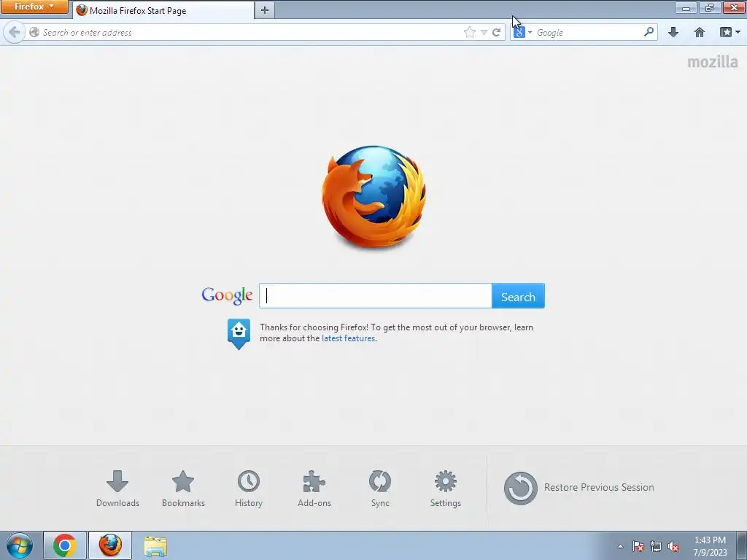Open a new tab with plus button

(265, 10)
